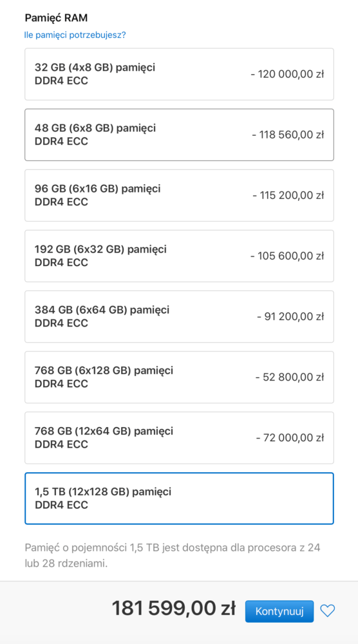Click the - 120 000,00 zł price difference

(x=287, y=74)
